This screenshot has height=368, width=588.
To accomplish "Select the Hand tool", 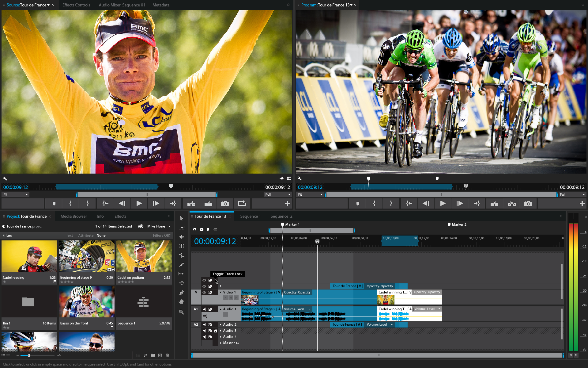I will 182,302.
